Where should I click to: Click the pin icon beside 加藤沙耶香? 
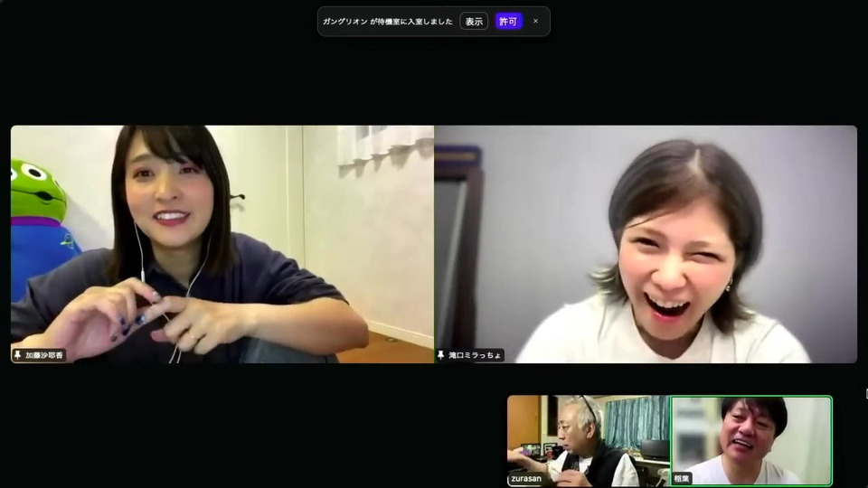coord(18,355)
